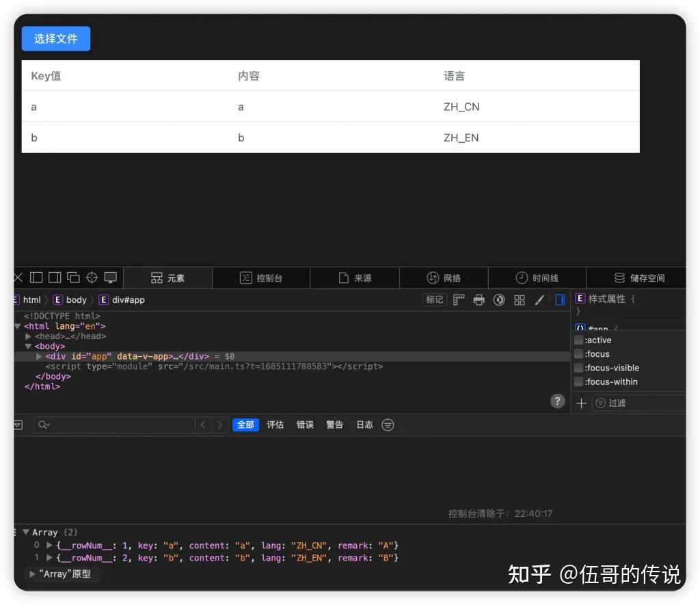The height and width of the screenshot is (605, 700).
Task: Select the 错误 console filter
Action: [305, 425]
